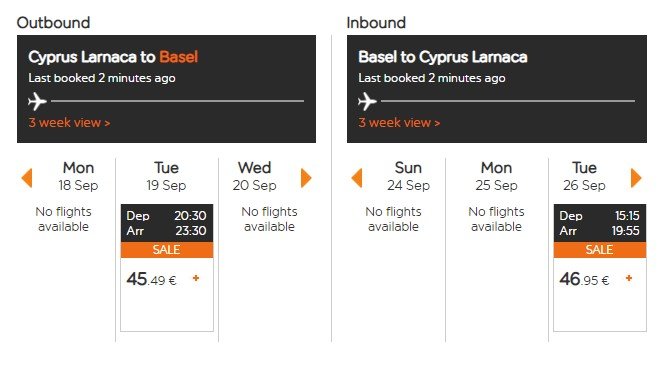Open the inbound 3 week view link

(399, 123)
